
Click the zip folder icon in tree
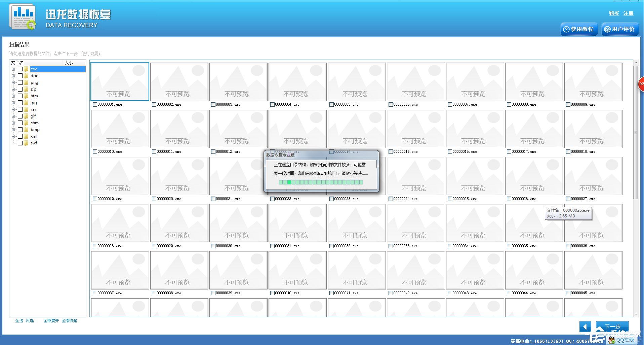tap(26, 89)
